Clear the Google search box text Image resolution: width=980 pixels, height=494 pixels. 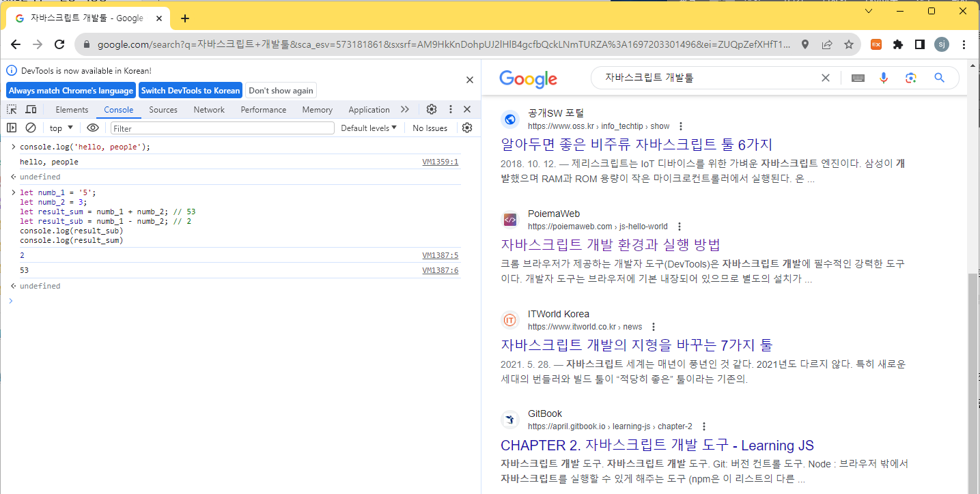pyautogui.click(x=826, y=78)
